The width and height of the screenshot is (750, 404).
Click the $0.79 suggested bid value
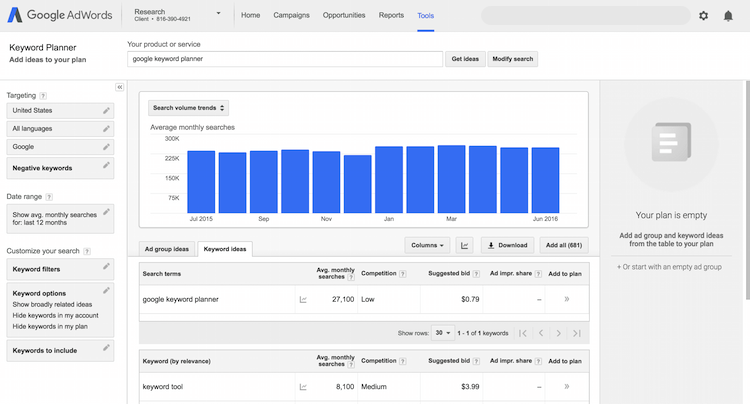pyautogui.click(x=470, y=299)
